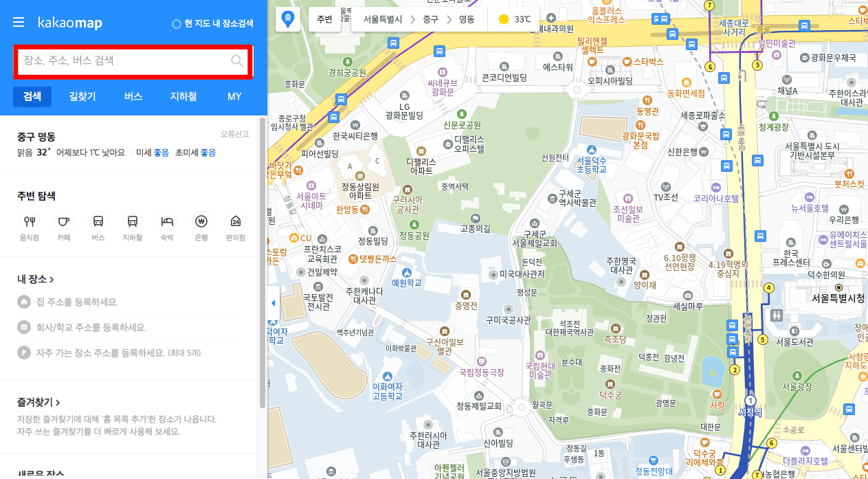Search nearby 음식점 restaurants icon
Image resolution: width=868 pixels, height=479 pixels.
(30, 221)
